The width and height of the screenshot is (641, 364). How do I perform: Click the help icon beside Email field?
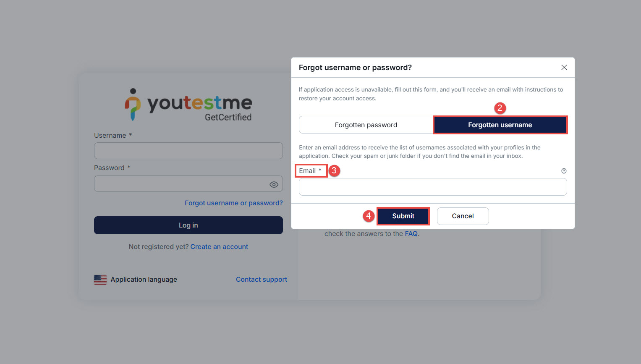(x=564, y=171)
